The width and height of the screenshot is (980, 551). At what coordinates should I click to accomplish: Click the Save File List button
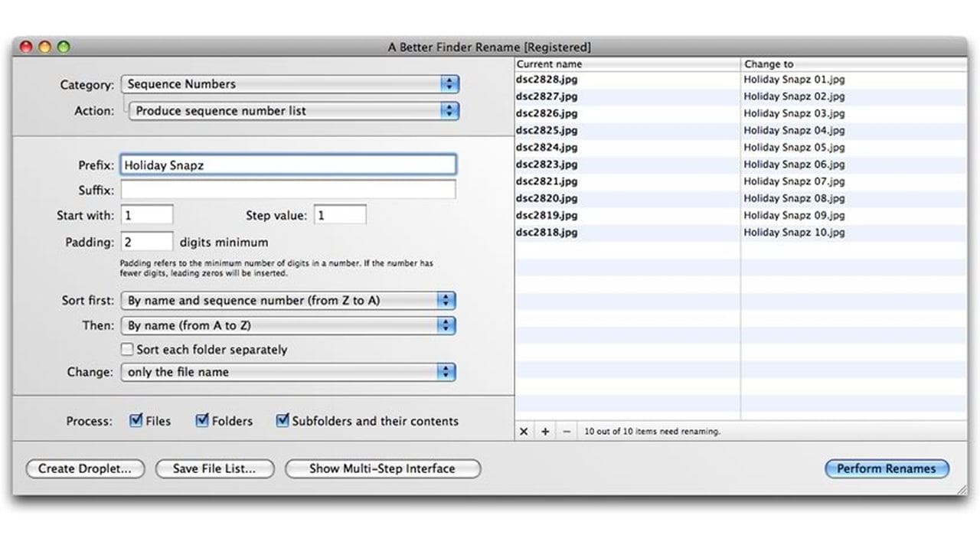tap(214, 469)
